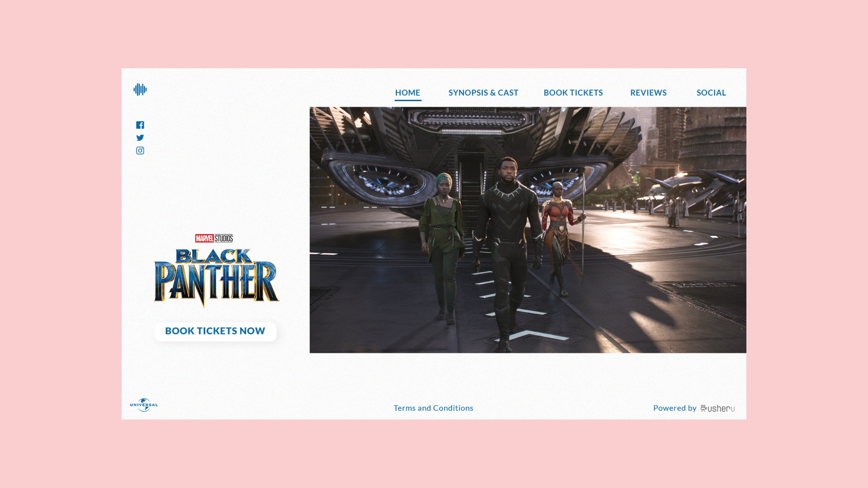The height and width of the screenshot is (488, 868).
Task: Click the Marvel Studios logo
Action: click(x=214, y=238)
